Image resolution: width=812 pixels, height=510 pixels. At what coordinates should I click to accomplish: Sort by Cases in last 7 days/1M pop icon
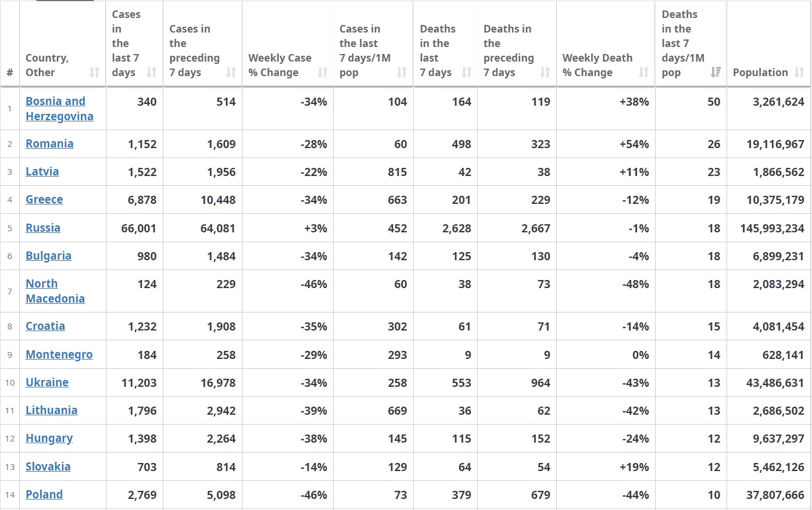402,73
